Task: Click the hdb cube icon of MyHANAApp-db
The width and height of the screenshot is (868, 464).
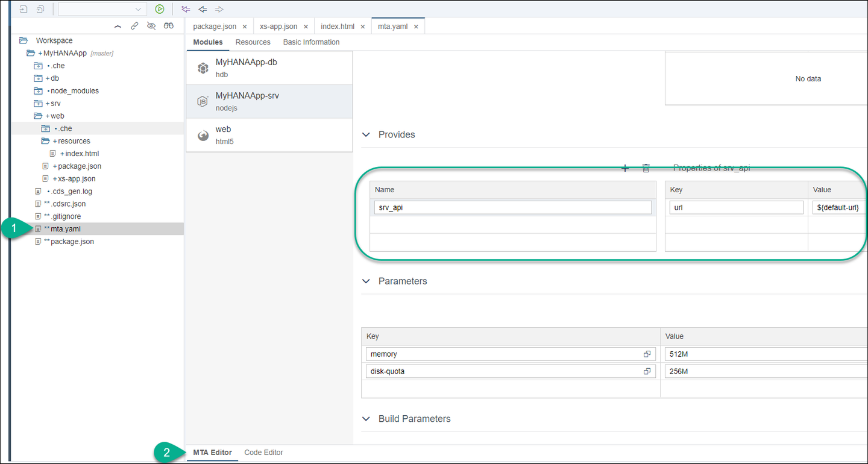Action: pyautogui.click(x=203, y=68)
